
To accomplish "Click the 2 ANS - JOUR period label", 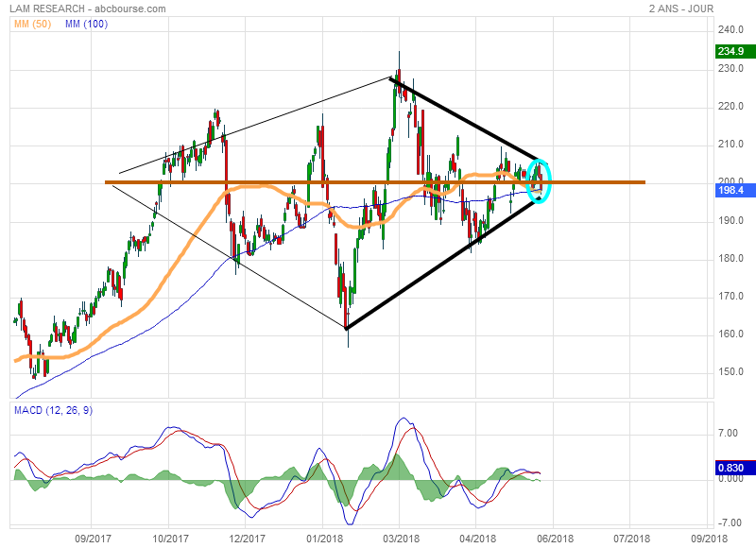I will [x=680, y=9].
